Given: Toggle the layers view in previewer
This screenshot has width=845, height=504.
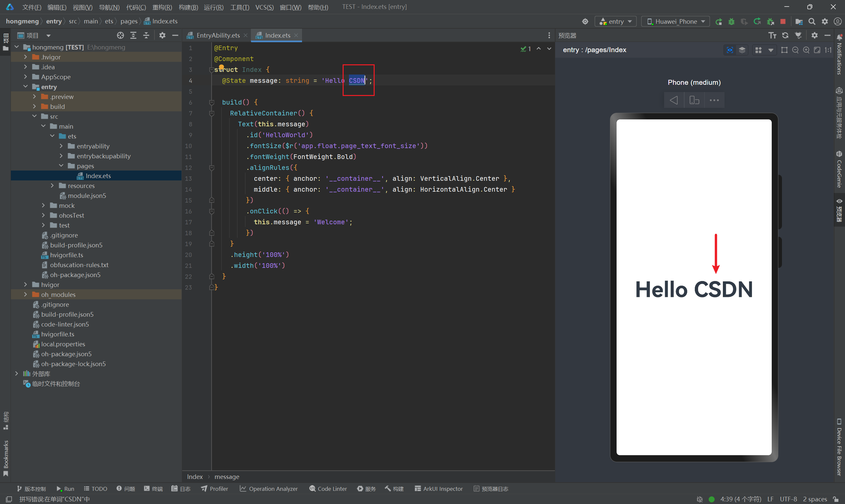Looking at the screenshot, I should pyautogui.click(x=742, y=50).
